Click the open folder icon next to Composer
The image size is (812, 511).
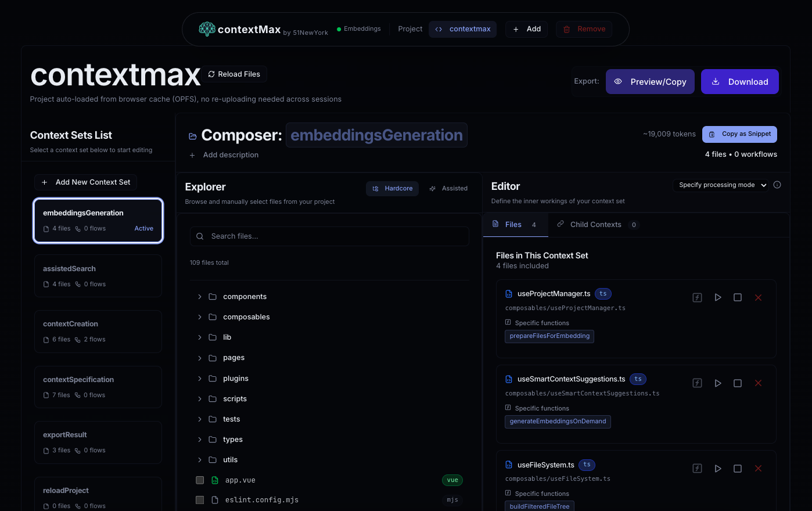coord(193,136)
